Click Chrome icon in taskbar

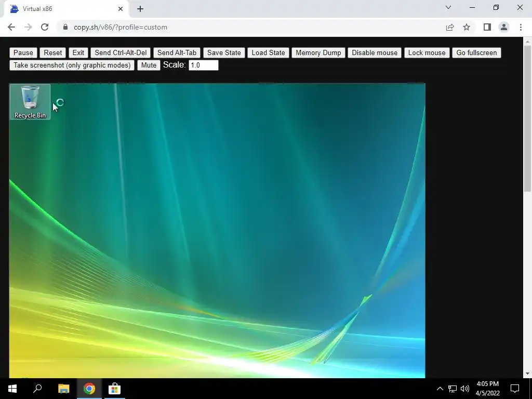point(89,389)
